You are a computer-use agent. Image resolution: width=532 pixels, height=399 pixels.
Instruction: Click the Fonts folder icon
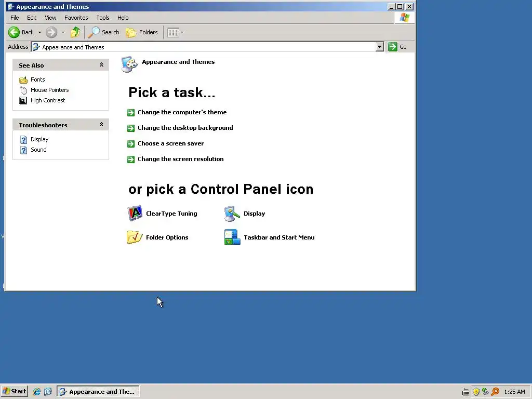[23, 79]
